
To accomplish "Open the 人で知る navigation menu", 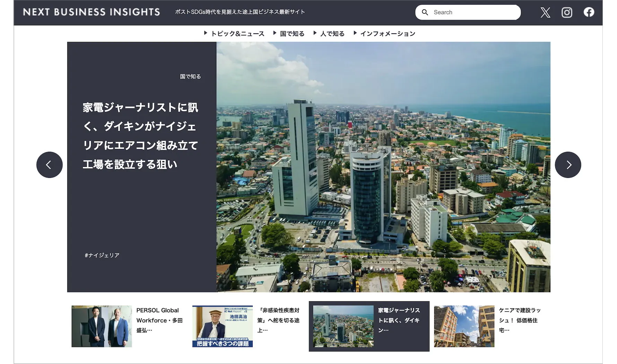I will point(332,34).
